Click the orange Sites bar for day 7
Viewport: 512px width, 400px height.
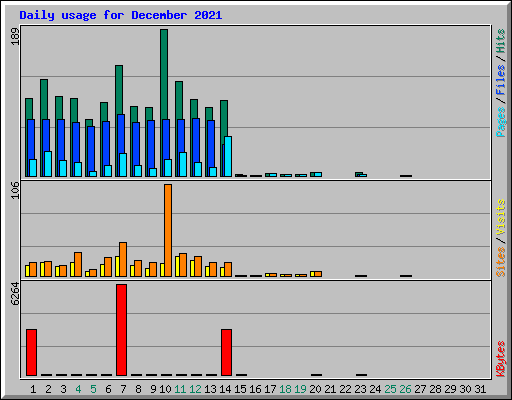[123, 259]
